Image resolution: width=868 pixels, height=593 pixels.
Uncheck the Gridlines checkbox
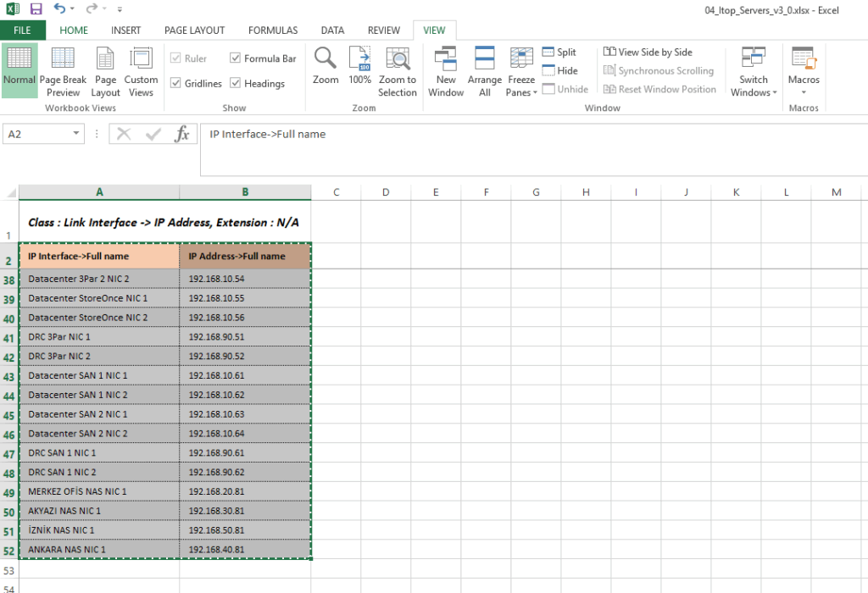tap(176, 83)
